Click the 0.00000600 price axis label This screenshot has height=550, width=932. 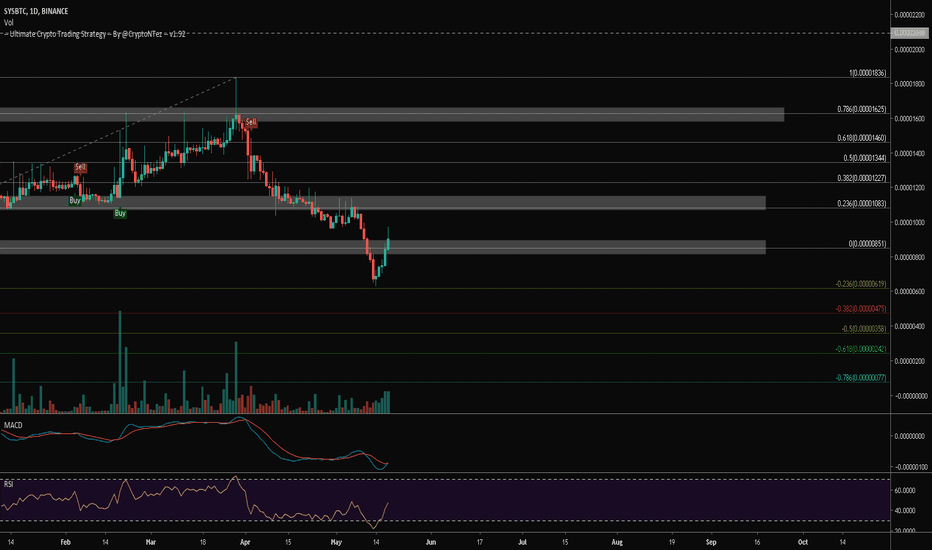[x=910, y=292]
